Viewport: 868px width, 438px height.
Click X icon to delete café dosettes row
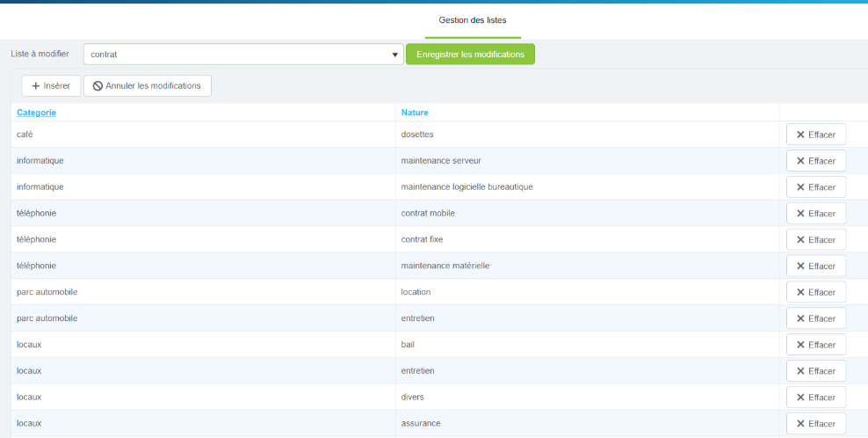(x=800, y=135)
